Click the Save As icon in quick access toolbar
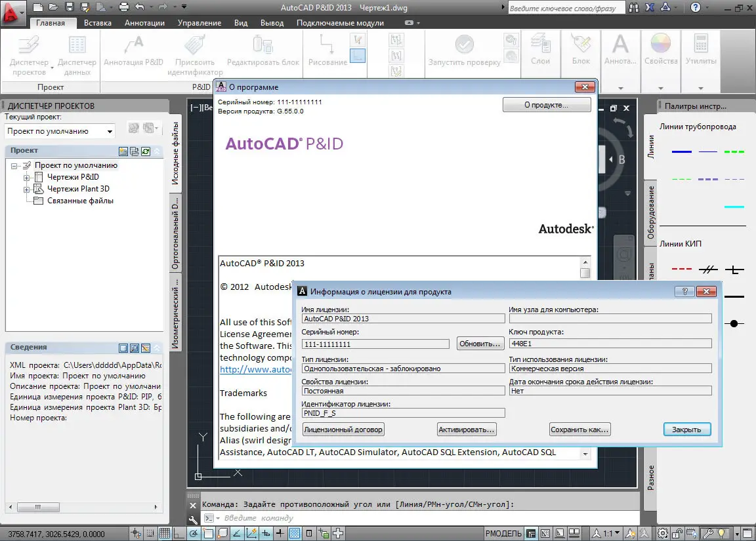Image resolution: width=756 pixels, height=541 pixels. [x=85, y=7]
